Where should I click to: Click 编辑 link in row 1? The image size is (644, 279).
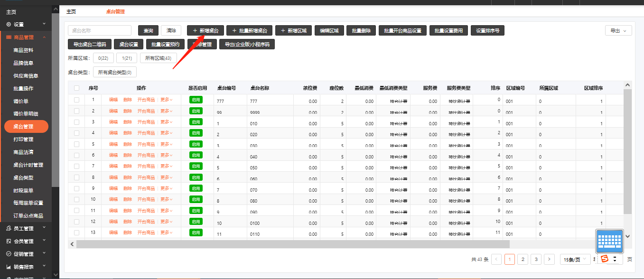(x=113, y=100)
